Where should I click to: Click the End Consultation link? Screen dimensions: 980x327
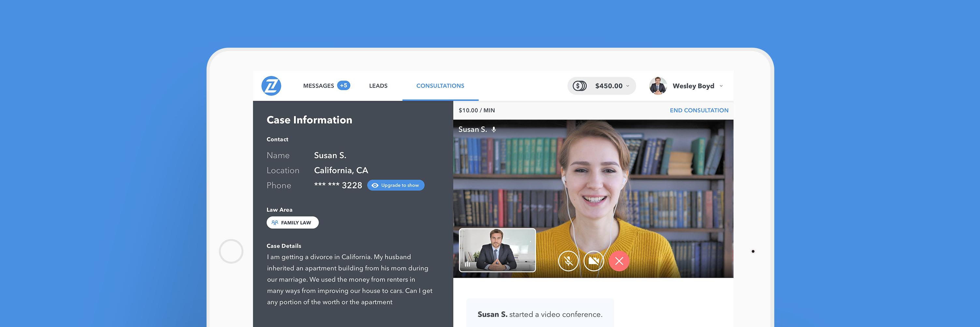pyautogui.click(x=699, y=110)
